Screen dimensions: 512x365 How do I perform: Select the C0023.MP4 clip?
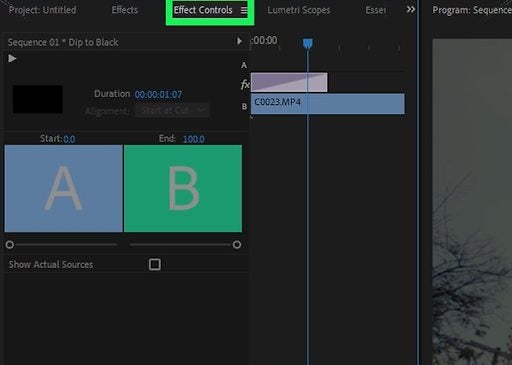[328, 104]
